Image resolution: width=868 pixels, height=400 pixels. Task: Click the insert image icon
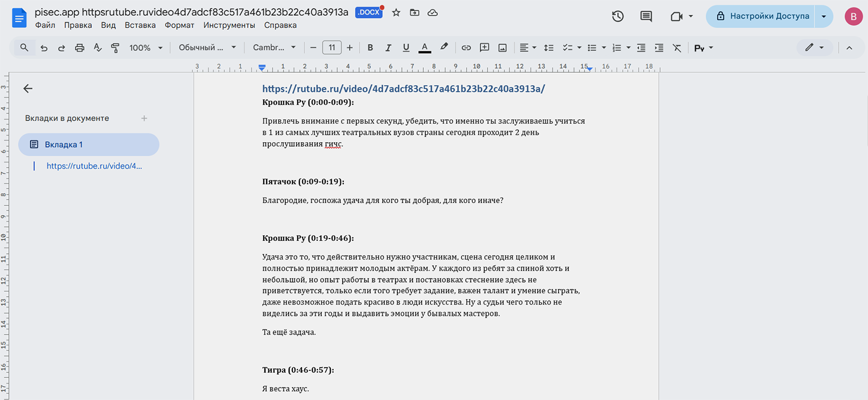click(x=502, y=48)
